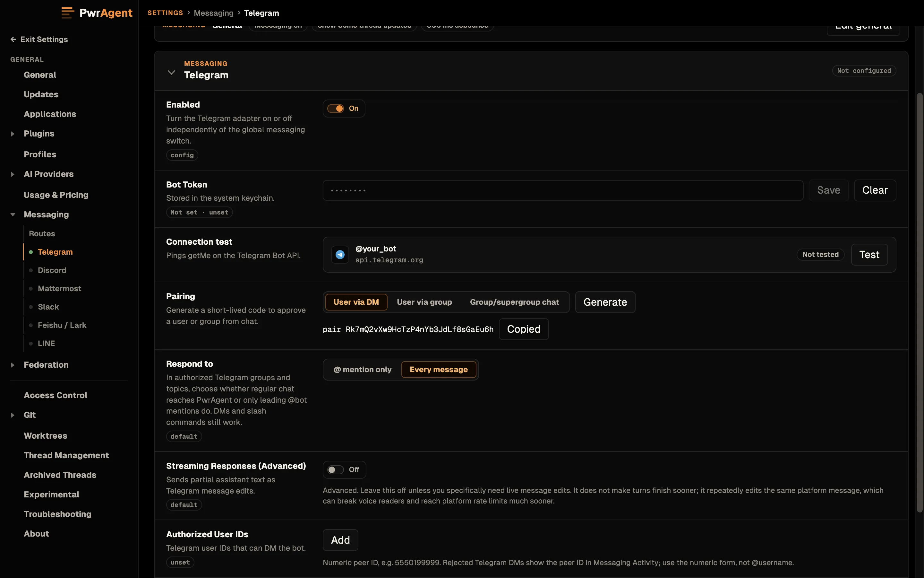
Task: Click the PwrAgent logo icon
Action: [68, 13]
